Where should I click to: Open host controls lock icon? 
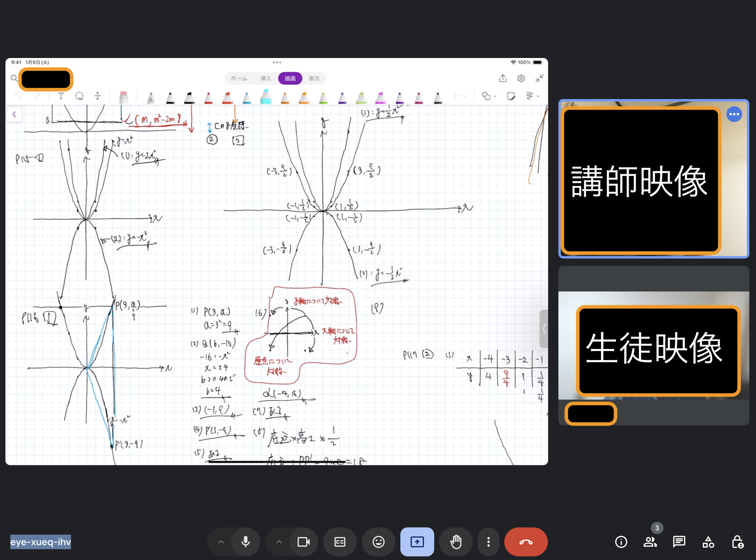[x=737, y=542]
